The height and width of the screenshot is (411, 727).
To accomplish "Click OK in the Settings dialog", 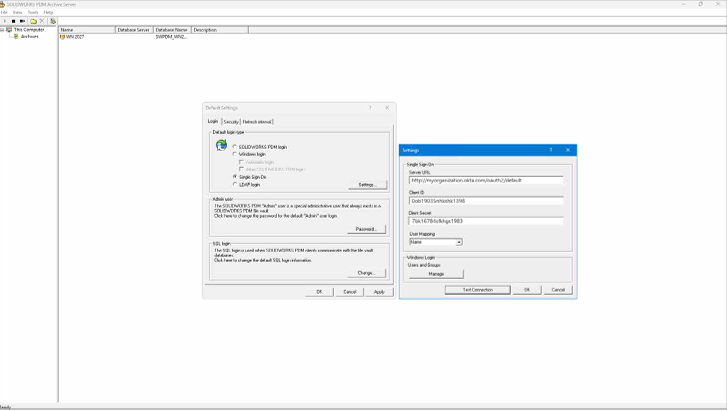I will [527, 290].
